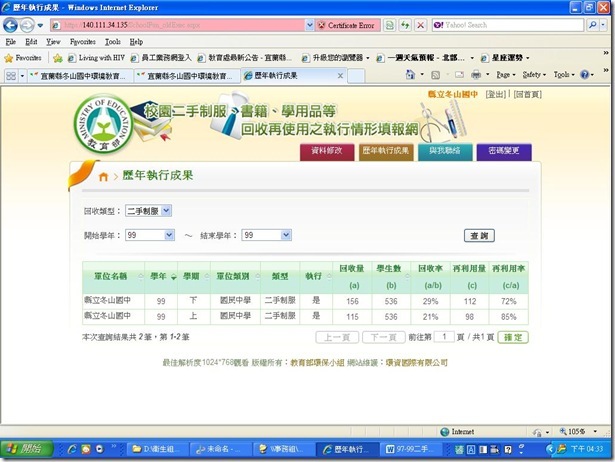This screenshot has height=462, width=615.
Task: Click the Help question mark icon
Action: [584, 75]
